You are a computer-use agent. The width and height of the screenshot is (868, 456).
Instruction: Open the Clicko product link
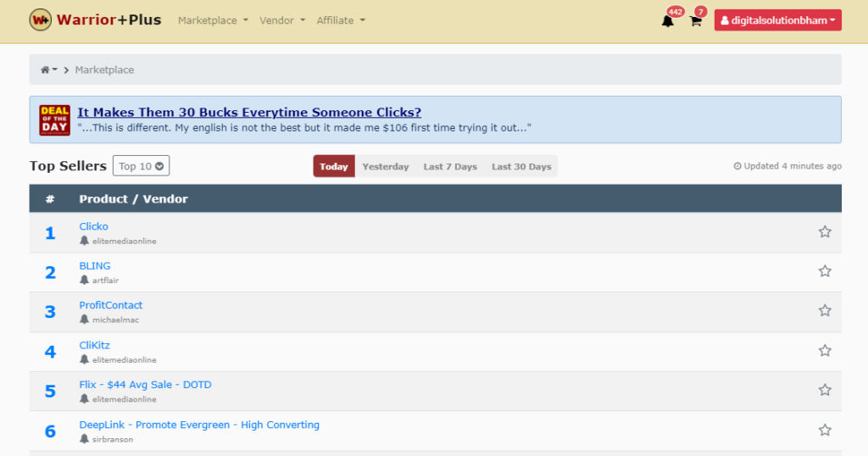pos(93,226)
